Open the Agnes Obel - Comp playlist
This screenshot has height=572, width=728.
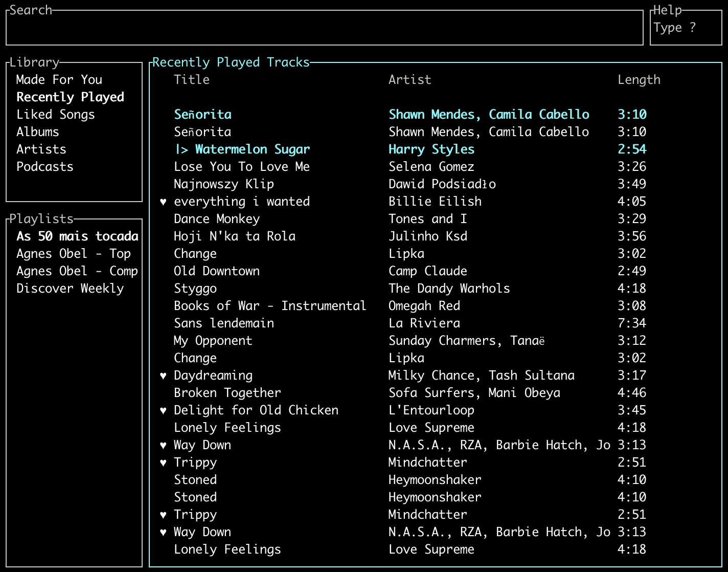(x=77, y=271)
